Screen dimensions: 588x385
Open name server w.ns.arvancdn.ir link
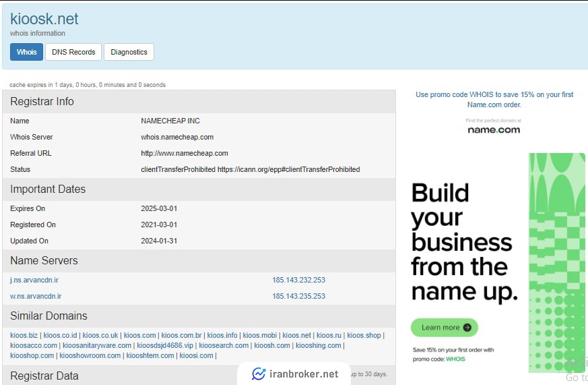click(36, 296)
